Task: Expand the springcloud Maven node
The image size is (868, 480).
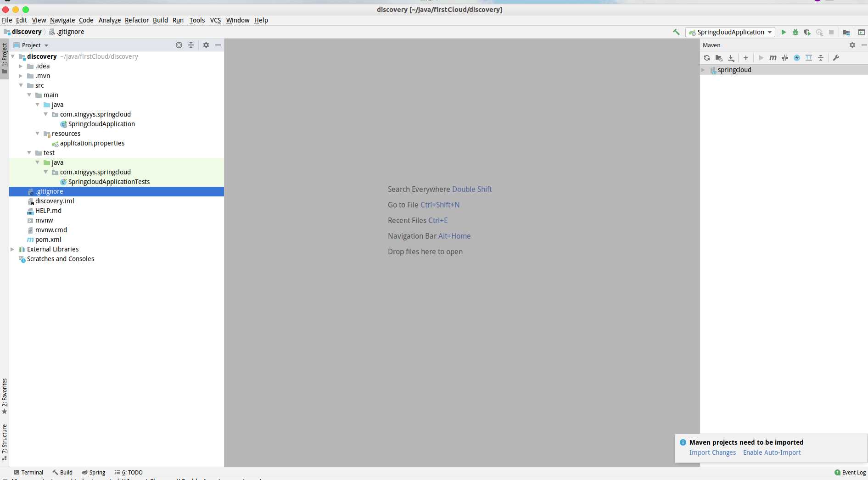Action: pyautogui.click(x=703, y=70)
